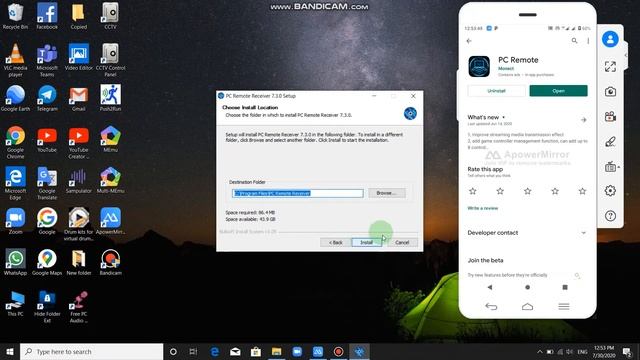Open Microsoft Teams desktop icon
The height and width of the screenshot is (360, 640).
click(47, 60)
